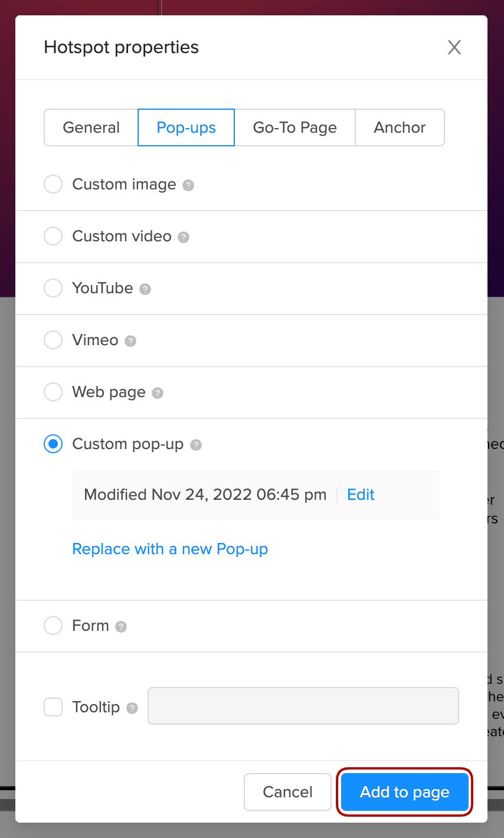Click help icon next to Web page

click(158, 393)
